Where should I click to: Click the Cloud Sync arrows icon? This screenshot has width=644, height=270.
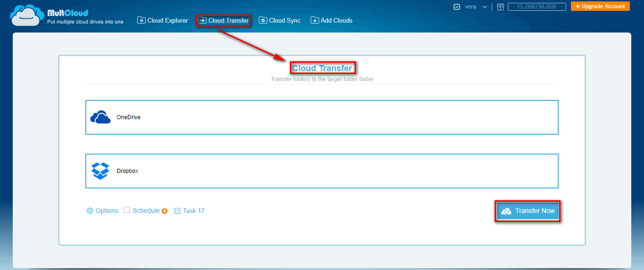[263, 20]
